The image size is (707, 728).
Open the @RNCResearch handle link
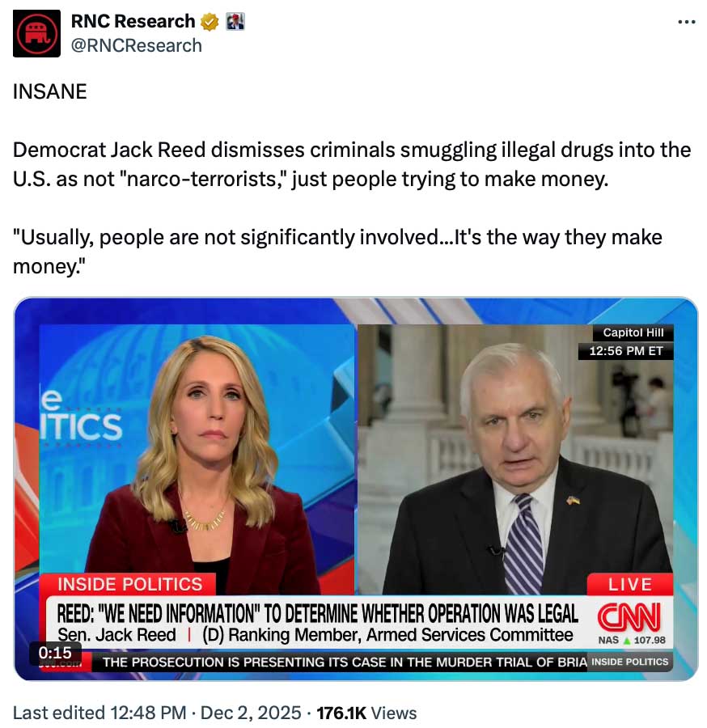137,45
